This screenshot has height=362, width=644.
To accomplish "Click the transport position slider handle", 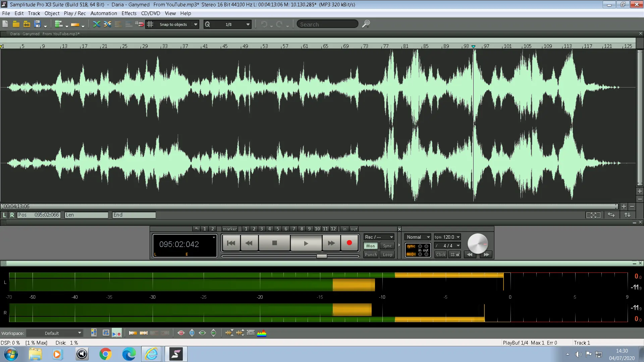I will tap(322, 256).
